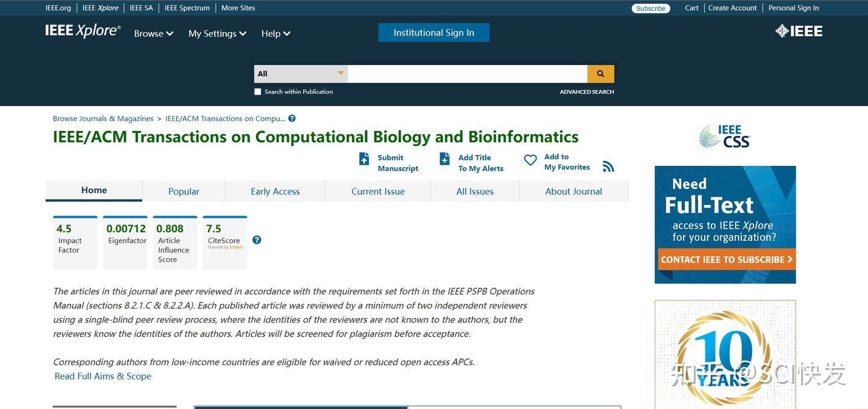The image size is (868, 409).
Task: Click inside the search input field
Action: (x=467, y=73)
